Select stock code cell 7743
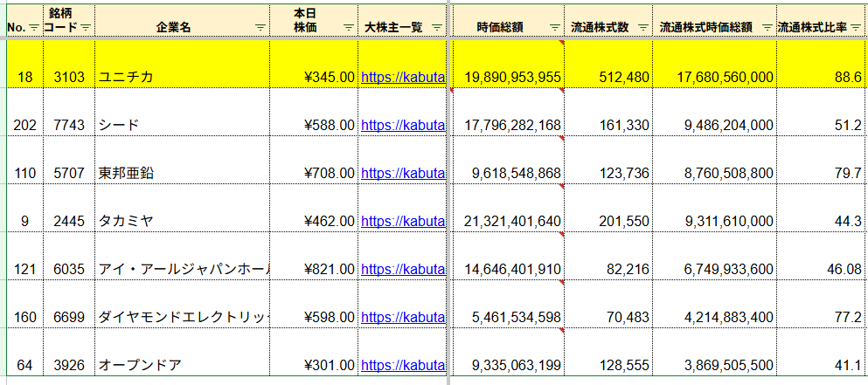 click(69, 113)
